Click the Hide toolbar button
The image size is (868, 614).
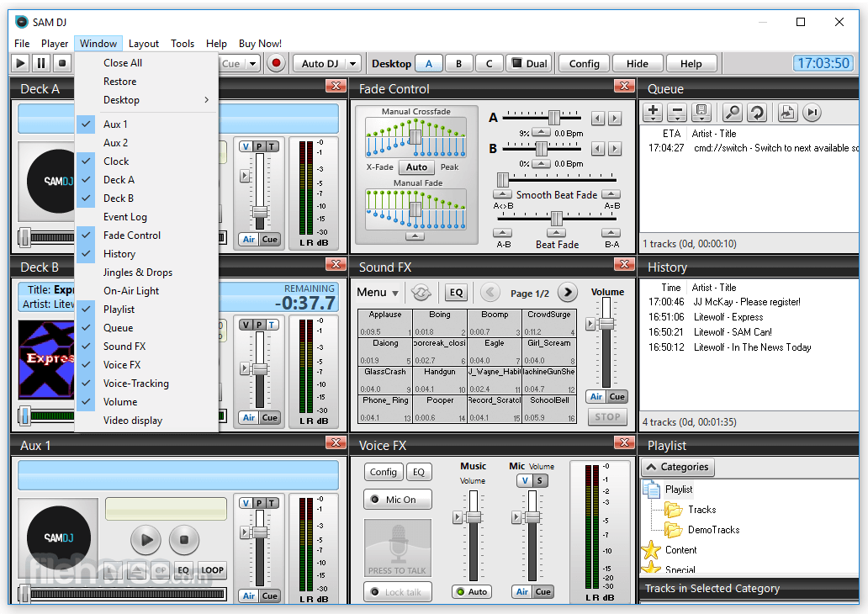point(638,64)
